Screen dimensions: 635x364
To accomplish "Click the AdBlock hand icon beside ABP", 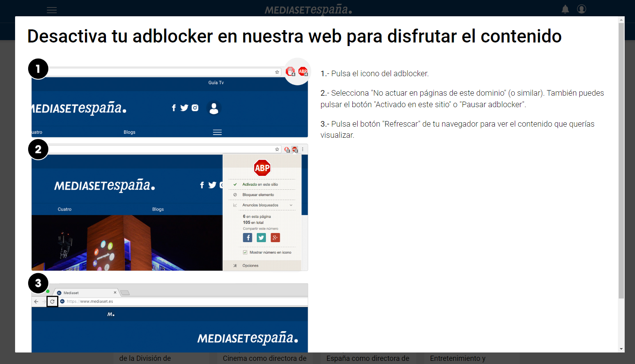I will click(290, 71).
